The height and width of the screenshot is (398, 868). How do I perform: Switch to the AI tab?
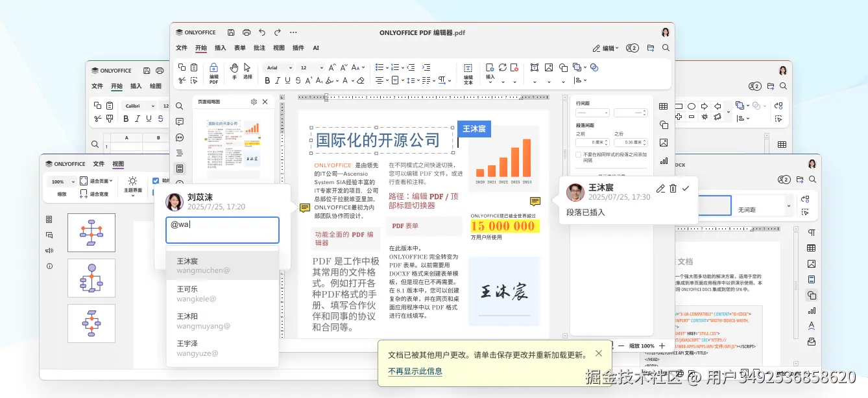[x=316, y=48]
